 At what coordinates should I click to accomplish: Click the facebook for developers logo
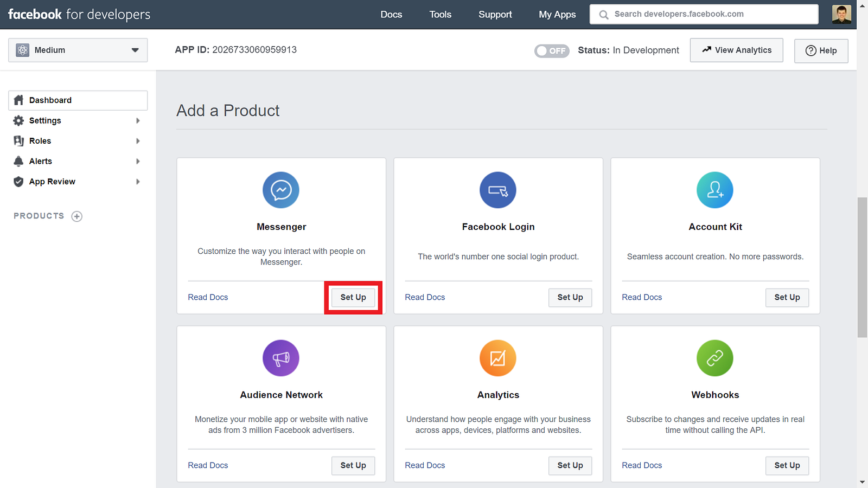(79, 15)
